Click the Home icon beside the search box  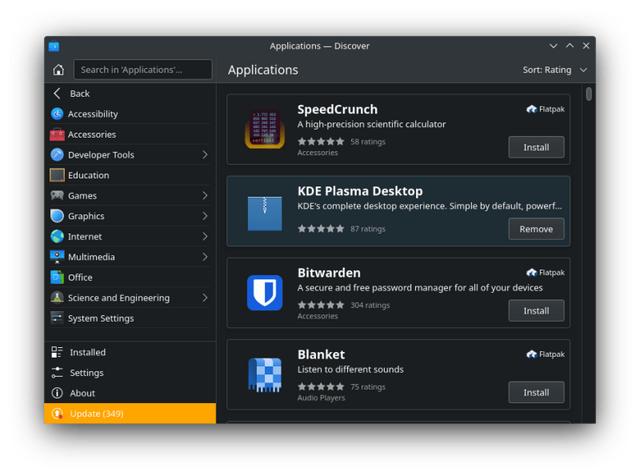pos(58,70)
